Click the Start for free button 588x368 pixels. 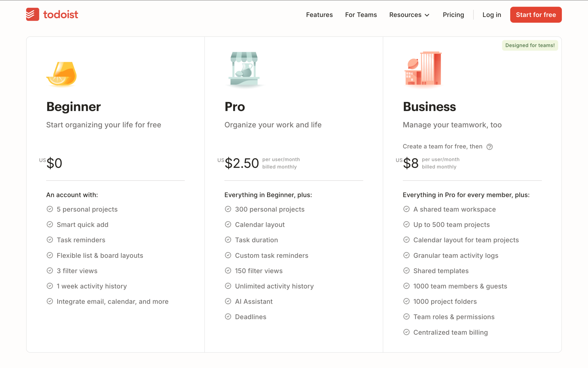coord(535,15)
